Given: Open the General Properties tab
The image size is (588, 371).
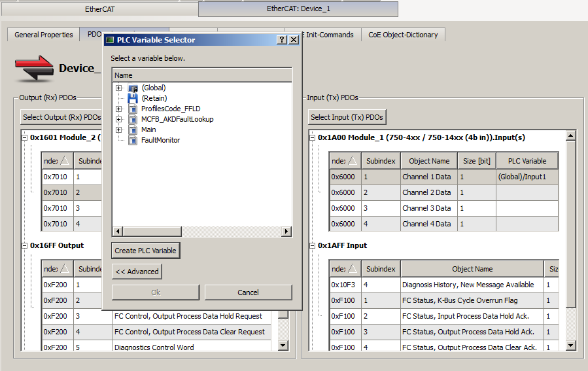Looking at the screenshot, I should pos(44,35).
